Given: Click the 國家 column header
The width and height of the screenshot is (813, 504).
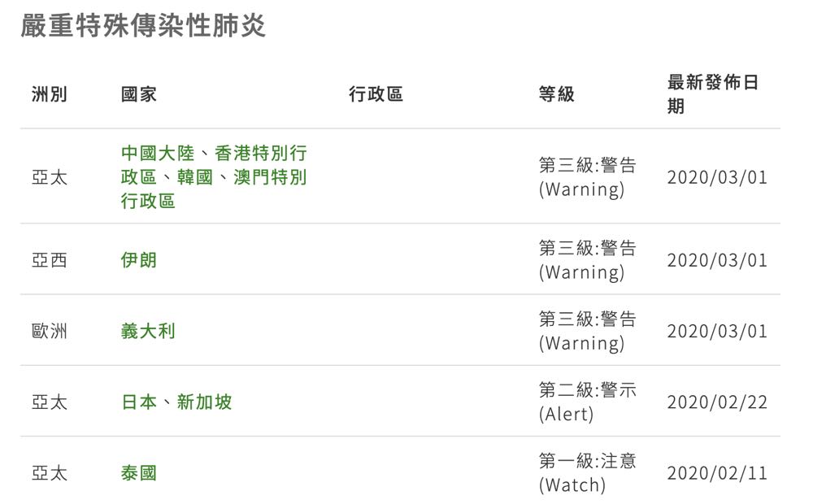Looking at the screenshot, I should 139,94.
